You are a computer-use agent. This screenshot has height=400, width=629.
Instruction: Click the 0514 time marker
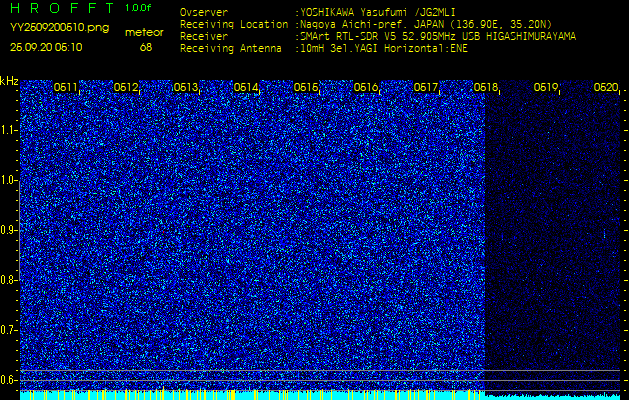coord(246,87)
